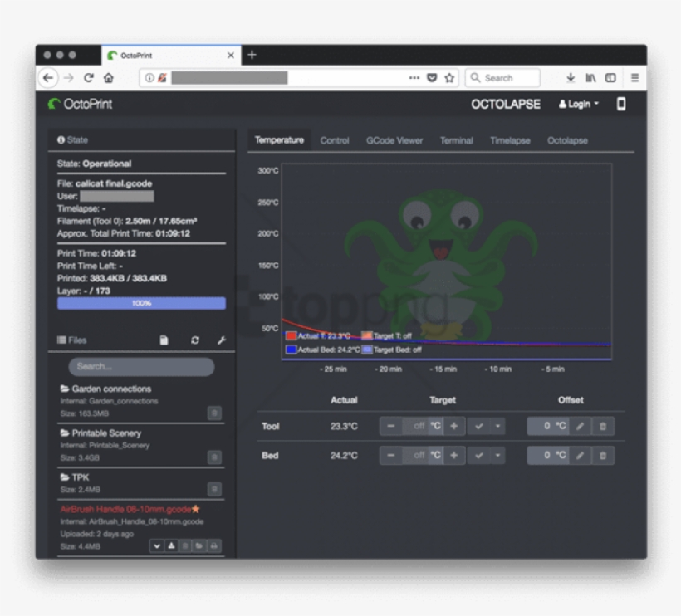
Task: Increase Tool target temperature with plus
Action: click(x=453, y=426)
